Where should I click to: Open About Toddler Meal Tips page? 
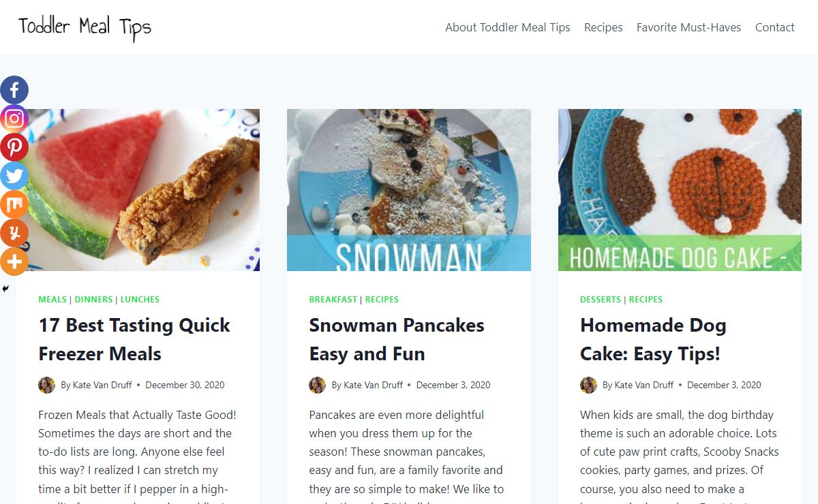pyautogui.click(x=507, y=27)
